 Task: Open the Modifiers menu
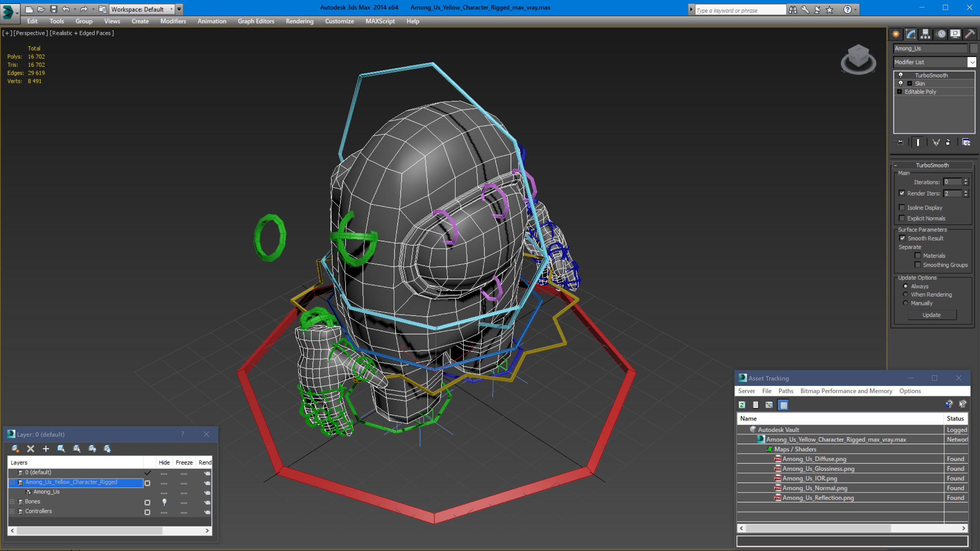point(173,21)
